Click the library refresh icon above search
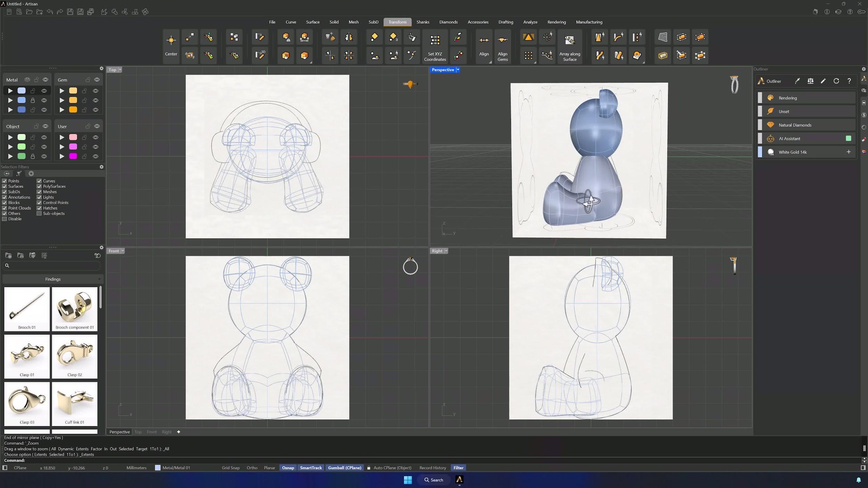This screenshot has height=488, width=868. (98, 255)
